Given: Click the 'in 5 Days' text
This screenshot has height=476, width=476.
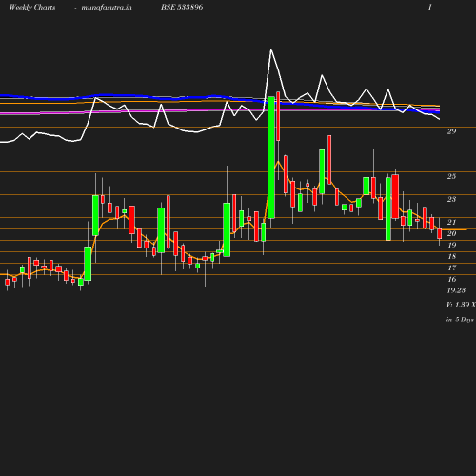Looking at the screenshot, I should click(x=460, y=320).
